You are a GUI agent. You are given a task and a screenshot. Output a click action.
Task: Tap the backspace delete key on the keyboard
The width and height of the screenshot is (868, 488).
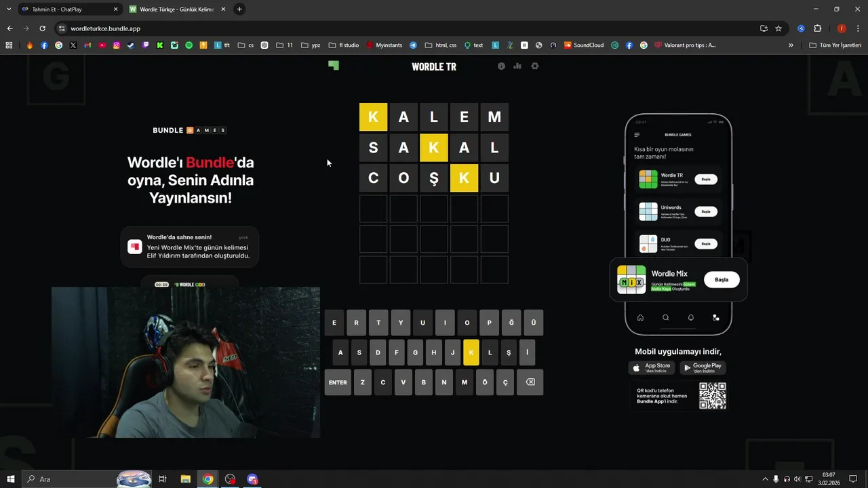click(x=530, y=382)
